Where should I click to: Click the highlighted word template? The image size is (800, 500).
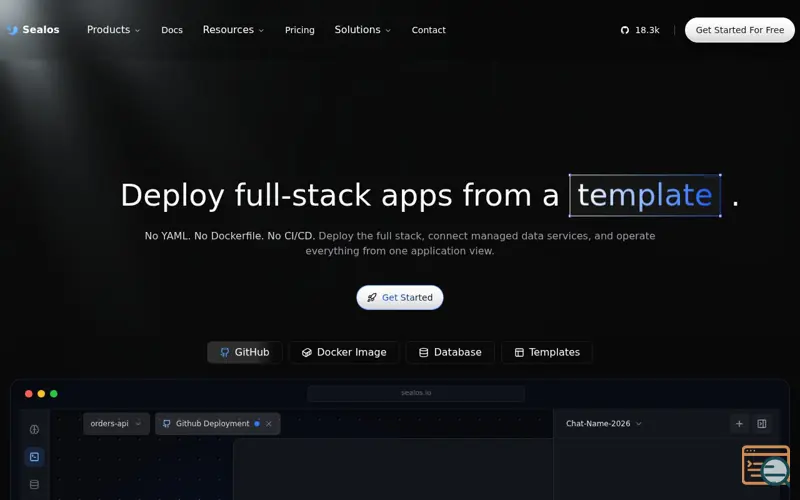point(645,195)
